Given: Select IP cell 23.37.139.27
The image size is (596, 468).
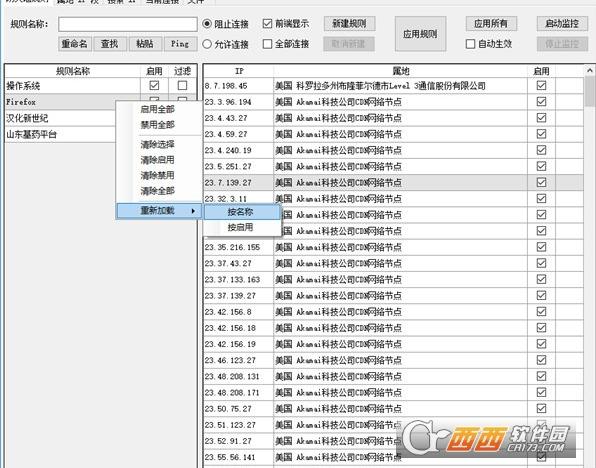Looking at the screenshot, I should [x=239, y=296].
